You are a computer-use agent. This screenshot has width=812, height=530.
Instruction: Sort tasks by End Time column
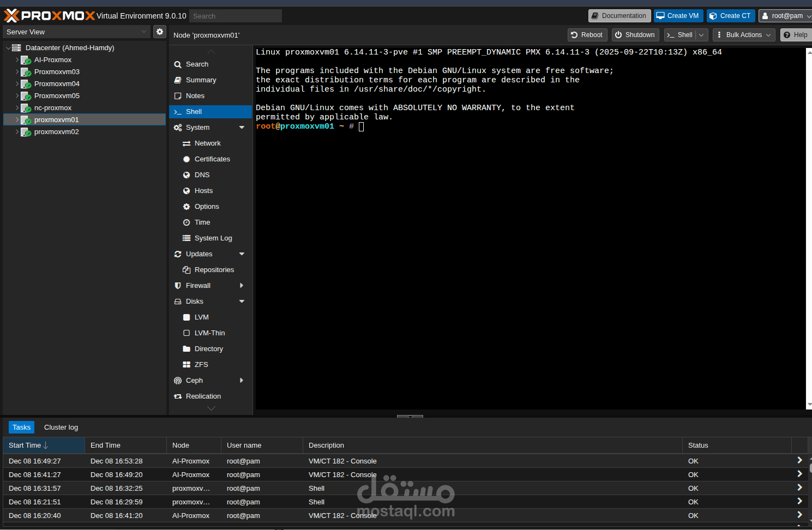(x=125, y=445)
